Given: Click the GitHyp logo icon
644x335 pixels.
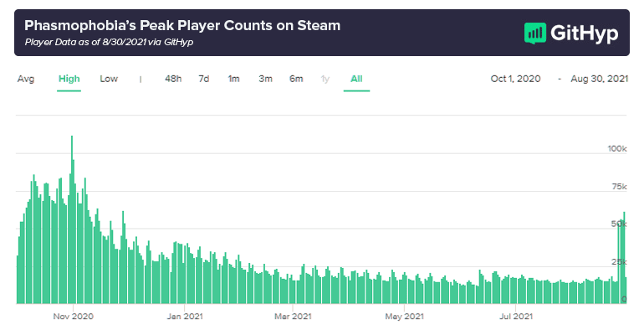Looking at the screenshot, I should (x=534, y=33).
